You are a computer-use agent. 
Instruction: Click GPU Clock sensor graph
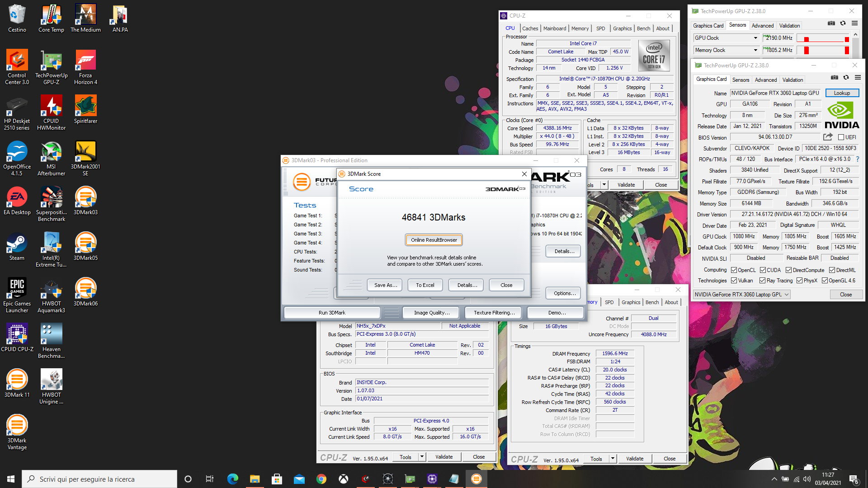point(823,38)
